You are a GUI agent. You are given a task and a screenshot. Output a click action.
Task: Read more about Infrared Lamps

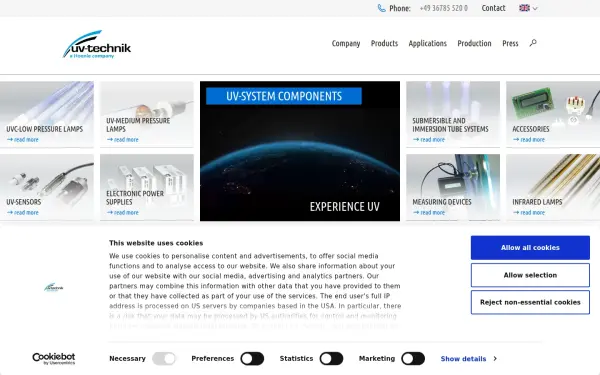(x=528, y=212)
